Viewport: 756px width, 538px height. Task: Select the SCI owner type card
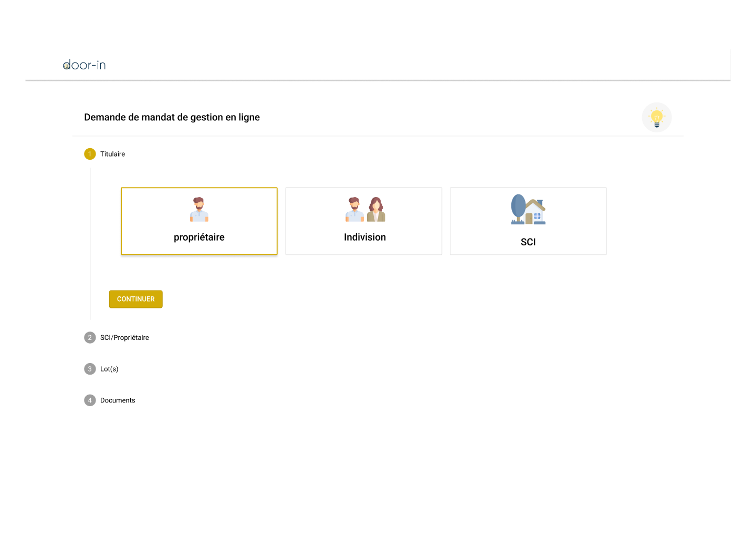[528, 221]
